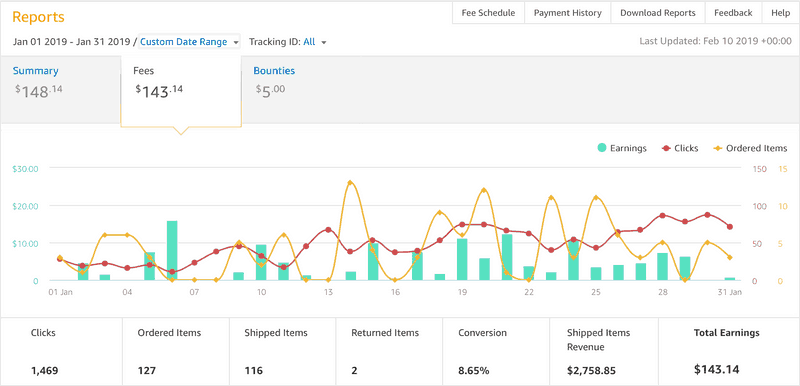Open Help from the top bar
Image resolution: width=800 pixels, height=386 pixels.
[781, 13]
